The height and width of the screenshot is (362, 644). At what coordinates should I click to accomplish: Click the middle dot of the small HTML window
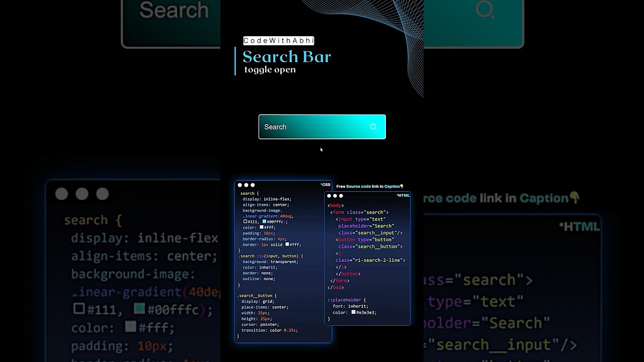(335, 196)
